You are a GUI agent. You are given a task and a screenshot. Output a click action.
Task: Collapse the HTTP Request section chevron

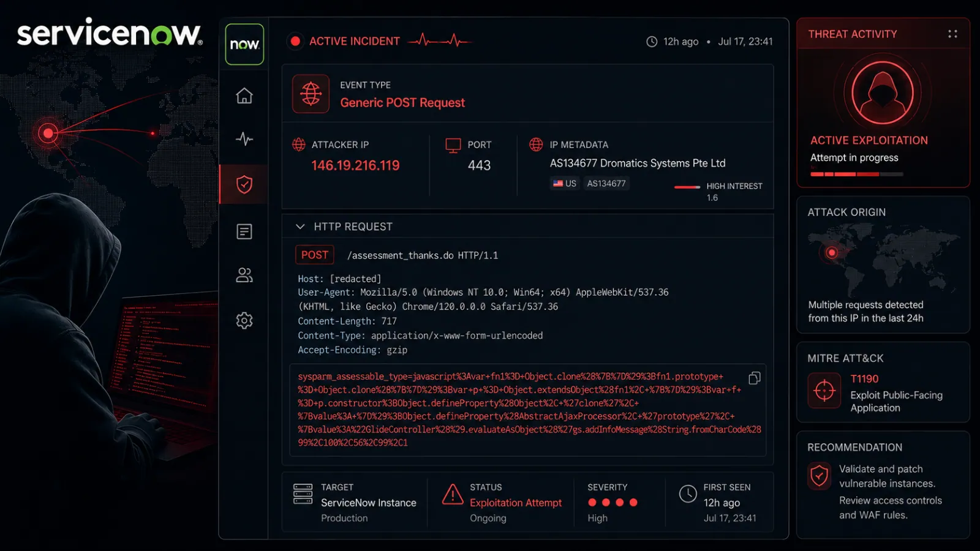pos(300,227)
